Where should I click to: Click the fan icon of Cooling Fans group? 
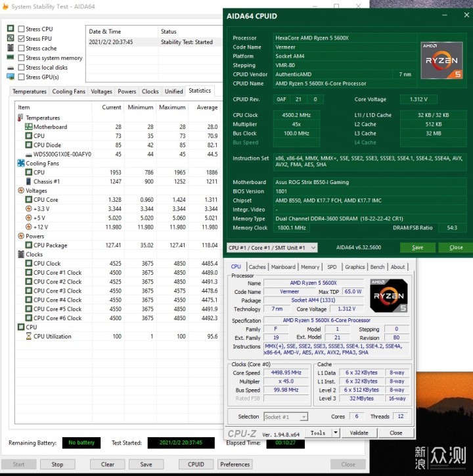[21, 163]
